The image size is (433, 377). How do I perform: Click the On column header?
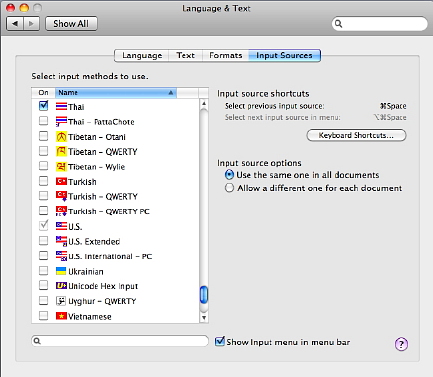[43, 93]
